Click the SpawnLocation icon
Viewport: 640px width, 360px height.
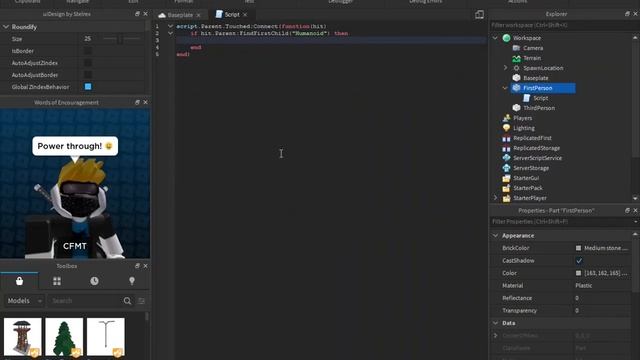516,68
